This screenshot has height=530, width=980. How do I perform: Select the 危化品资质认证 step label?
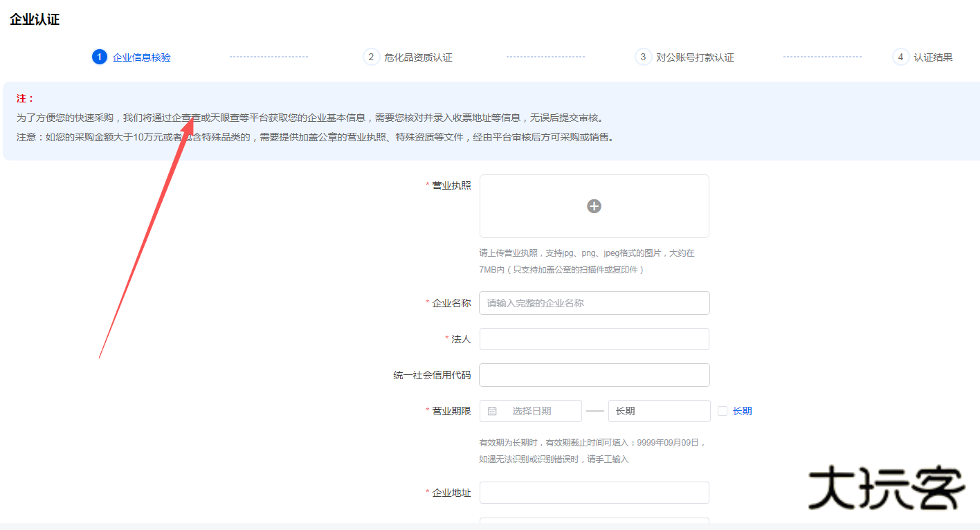(x=418, y=57)
